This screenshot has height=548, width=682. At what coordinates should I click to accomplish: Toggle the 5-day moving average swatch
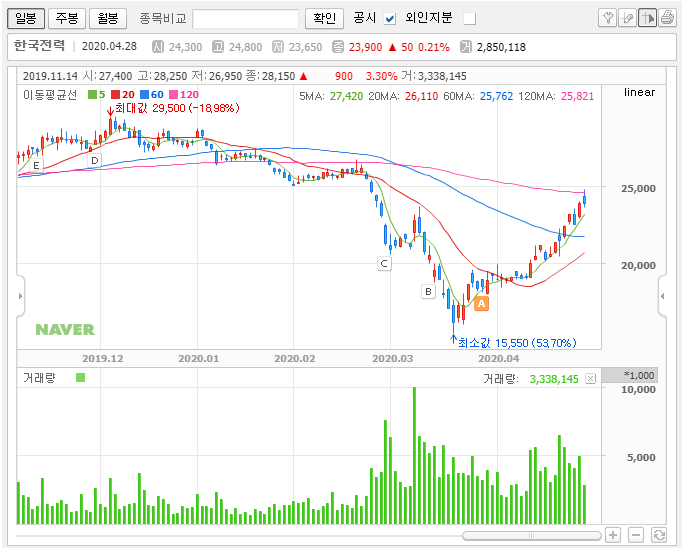pyautogui.click(x=92, y=94)
